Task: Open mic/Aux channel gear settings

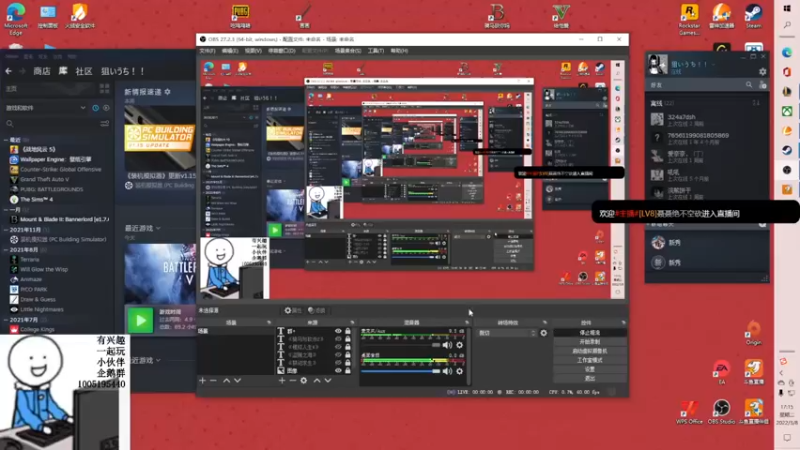Action: pos(460,345)
